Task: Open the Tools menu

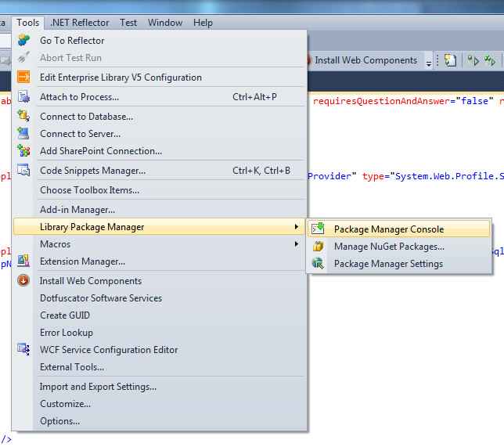Action: tap(28, 23)
